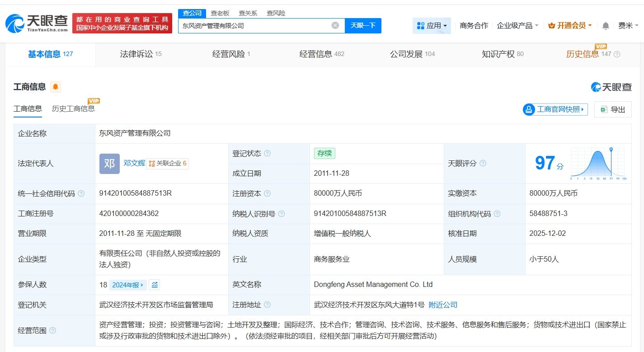
Task: Clear the search box with X icon
Action: coord(335,25)
